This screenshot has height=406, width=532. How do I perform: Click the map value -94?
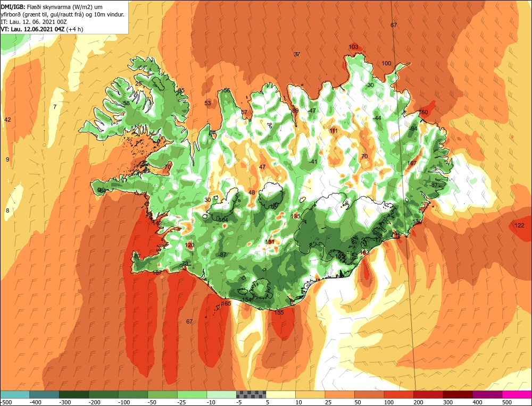pyautogui.click(x=413, y=129)
